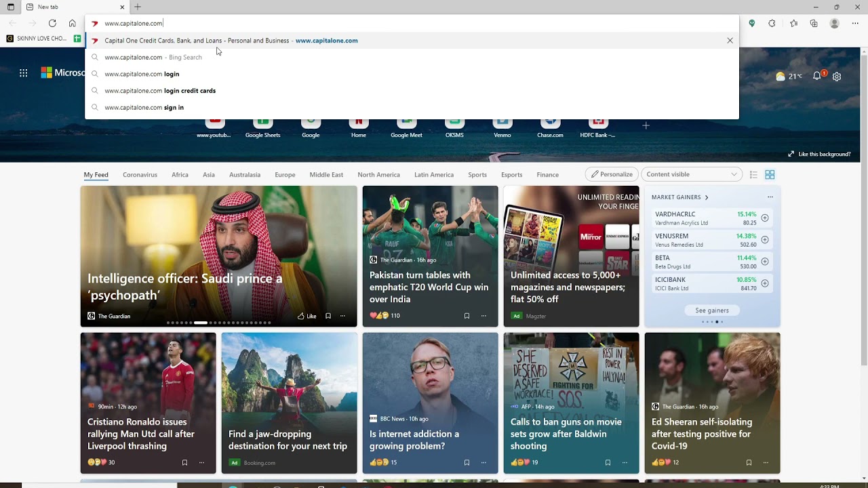Like the Saudi prince story
The width and height of the screenshot is (868, 488).
coord(307,316)
